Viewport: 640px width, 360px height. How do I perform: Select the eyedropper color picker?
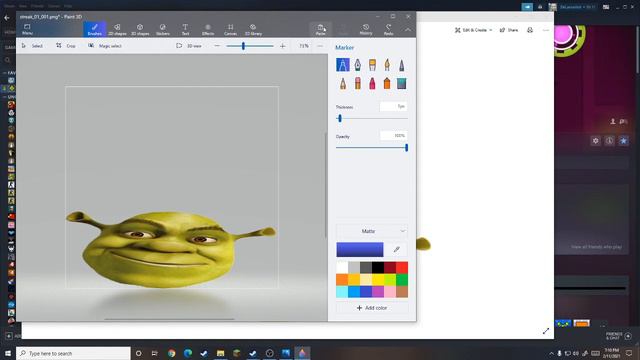coord(396,249)
